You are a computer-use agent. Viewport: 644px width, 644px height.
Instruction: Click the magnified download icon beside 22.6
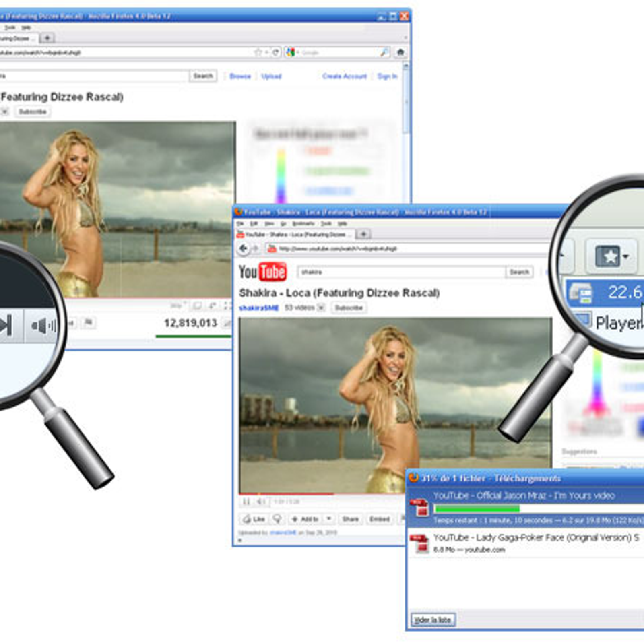tap(580, 293)
